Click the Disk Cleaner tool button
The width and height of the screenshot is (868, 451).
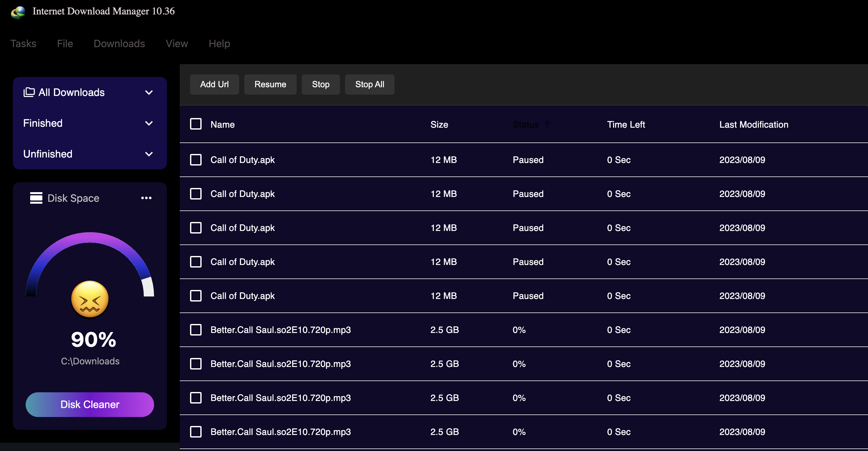[x=90, y=404]
